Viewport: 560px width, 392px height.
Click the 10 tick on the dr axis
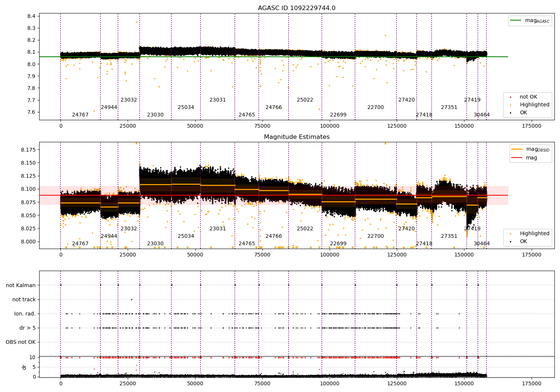[x=32, y=357]
